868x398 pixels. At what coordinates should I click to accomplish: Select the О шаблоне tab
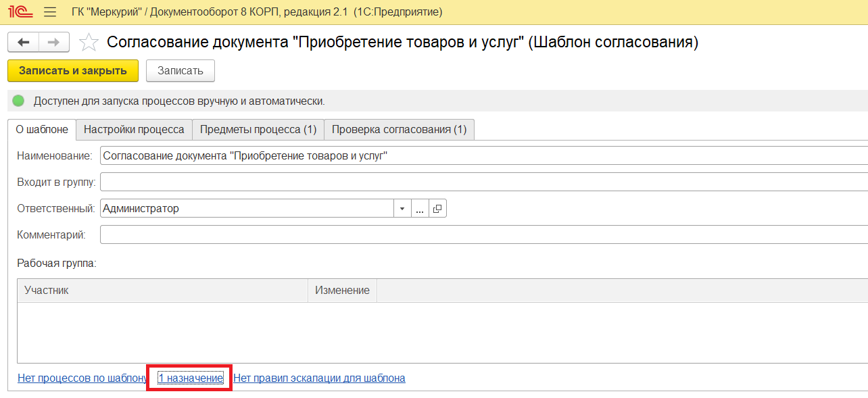(x=42, y=129)
